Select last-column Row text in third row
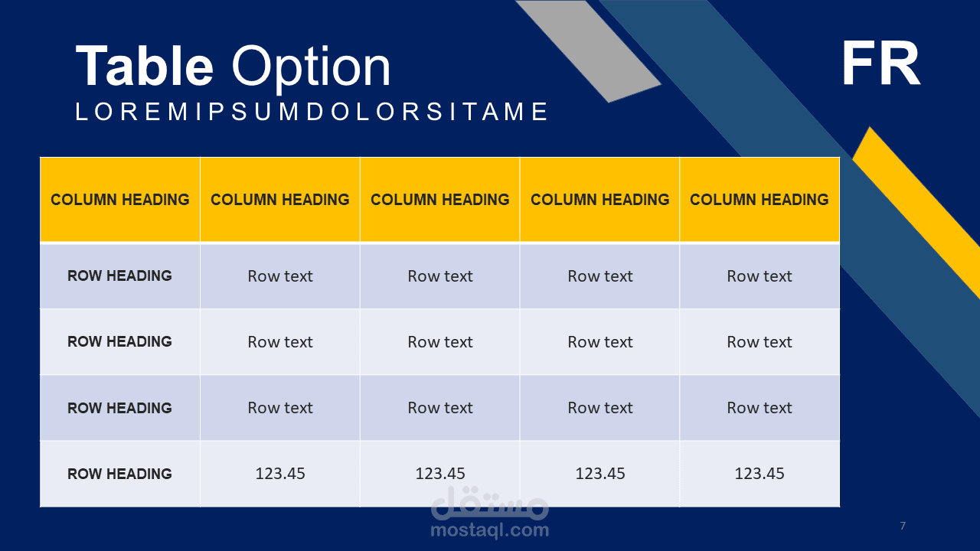The image size is (980, 551). click(759, 408)
